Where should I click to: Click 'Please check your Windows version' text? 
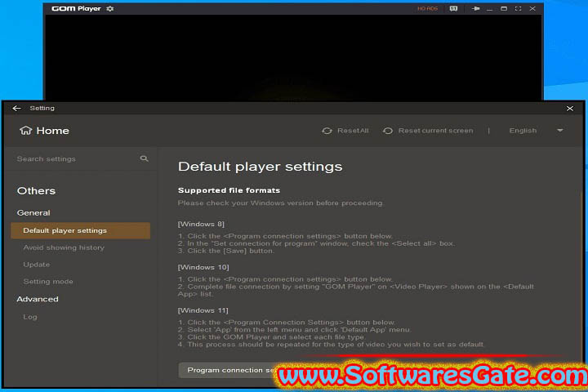coord(280,203)
